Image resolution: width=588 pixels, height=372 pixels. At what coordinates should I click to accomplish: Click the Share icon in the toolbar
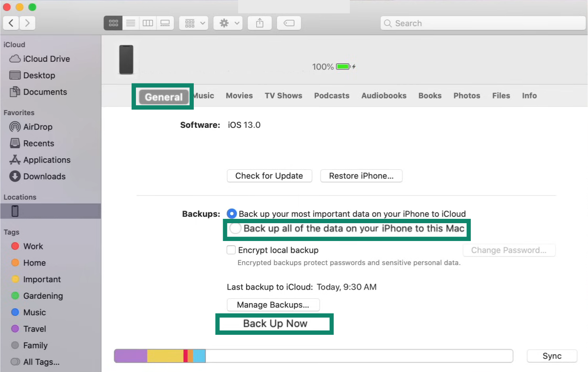click(260, 23)
